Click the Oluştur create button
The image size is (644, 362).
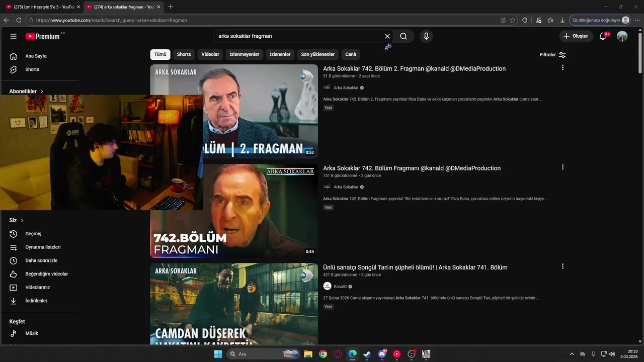(x=576, y=36)
